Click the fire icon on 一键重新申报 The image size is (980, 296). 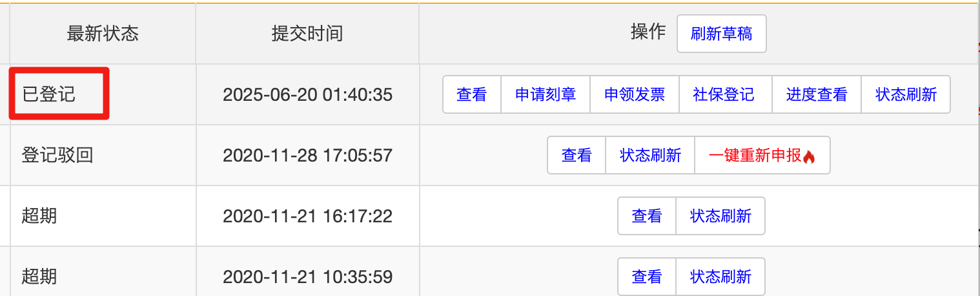[809, 156]
